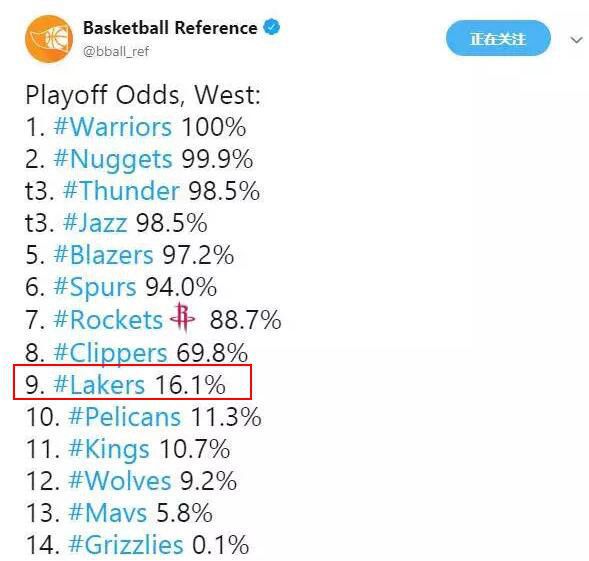Open the Basketball Reference profile name
589x561 pixels.
pos(170,28)
